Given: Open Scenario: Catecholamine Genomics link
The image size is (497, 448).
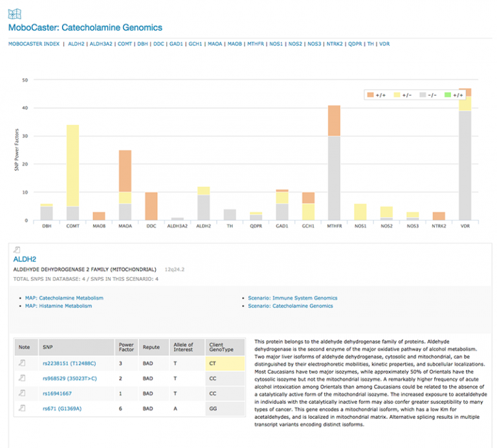Looking at the screenshot, I should 291,306.
